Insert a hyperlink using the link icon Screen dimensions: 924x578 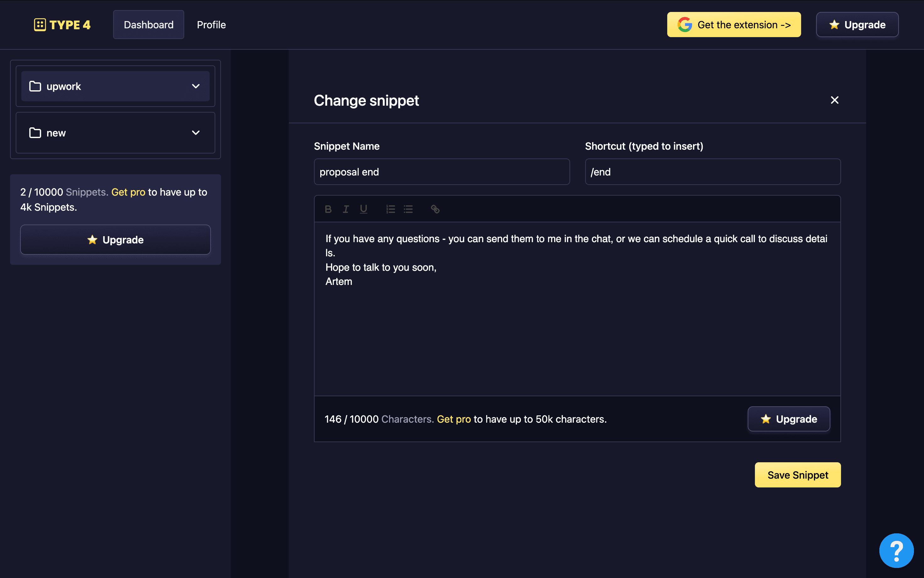[435, 209]
